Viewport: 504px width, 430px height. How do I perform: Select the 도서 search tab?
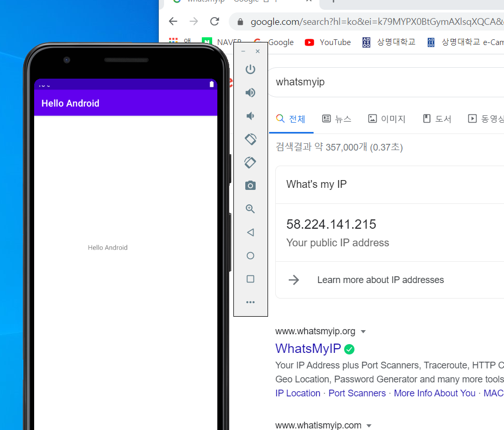click(437, 119)
